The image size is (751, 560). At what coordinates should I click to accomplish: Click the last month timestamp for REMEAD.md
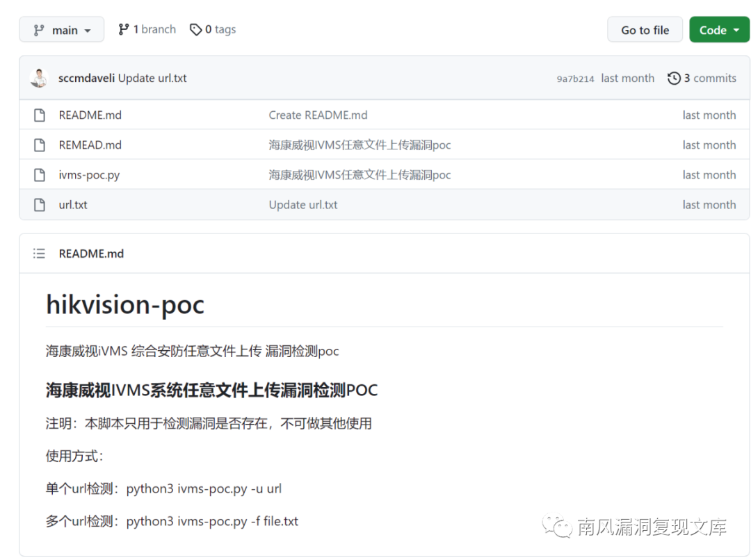click(709, 145)
